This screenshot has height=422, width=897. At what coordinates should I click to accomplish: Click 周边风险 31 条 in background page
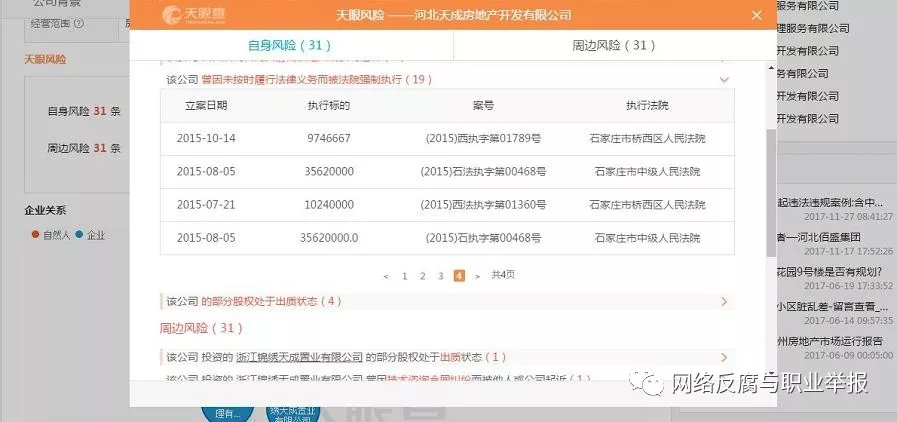click(x=84, y=148)
